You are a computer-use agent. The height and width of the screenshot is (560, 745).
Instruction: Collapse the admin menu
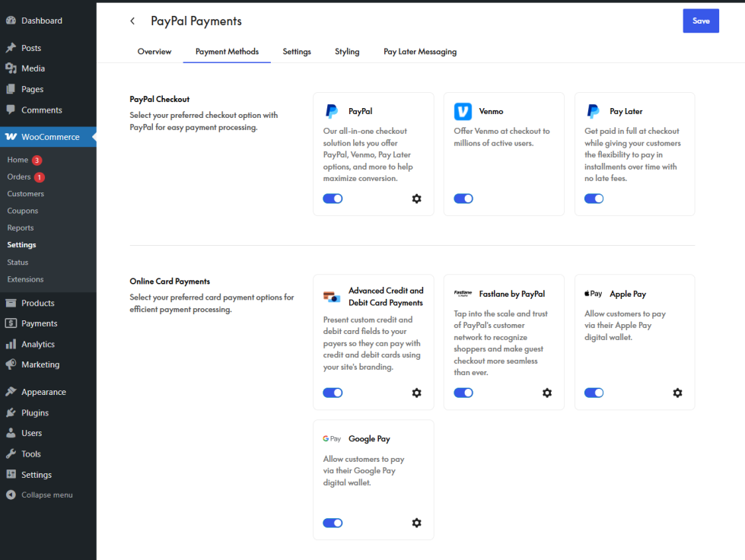40,495
